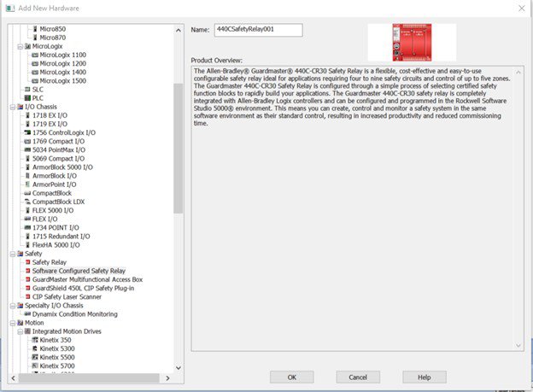The width and height of the screenshot is (533, 392).
Task: Click the tree scroll down arrow
Action: (x=179, y=367)
